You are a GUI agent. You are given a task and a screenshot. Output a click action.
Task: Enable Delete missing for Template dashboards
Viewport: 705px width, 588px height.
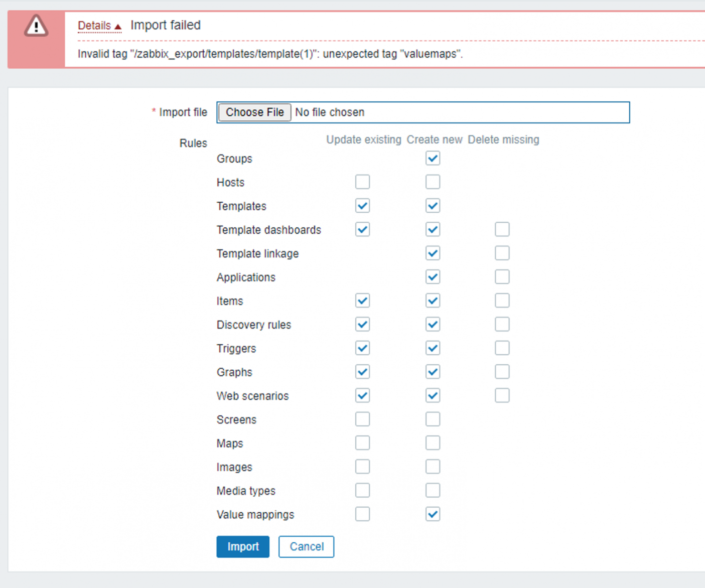[502, 230]
